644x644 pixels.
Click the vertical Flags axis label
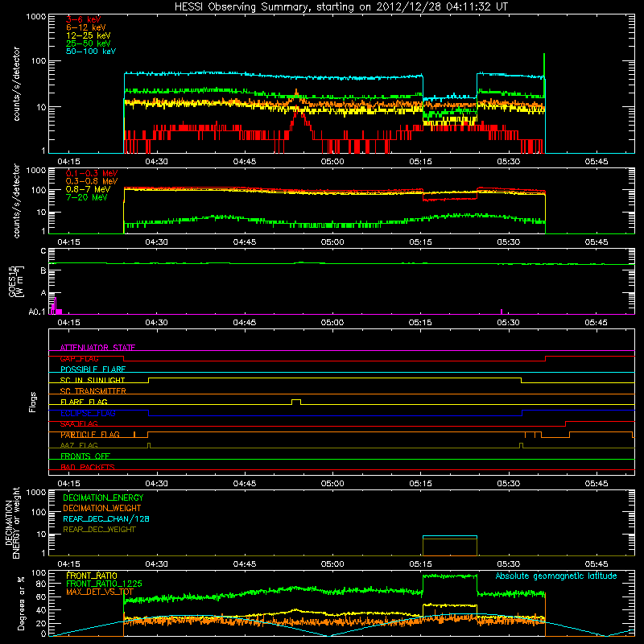click(33, 402)
